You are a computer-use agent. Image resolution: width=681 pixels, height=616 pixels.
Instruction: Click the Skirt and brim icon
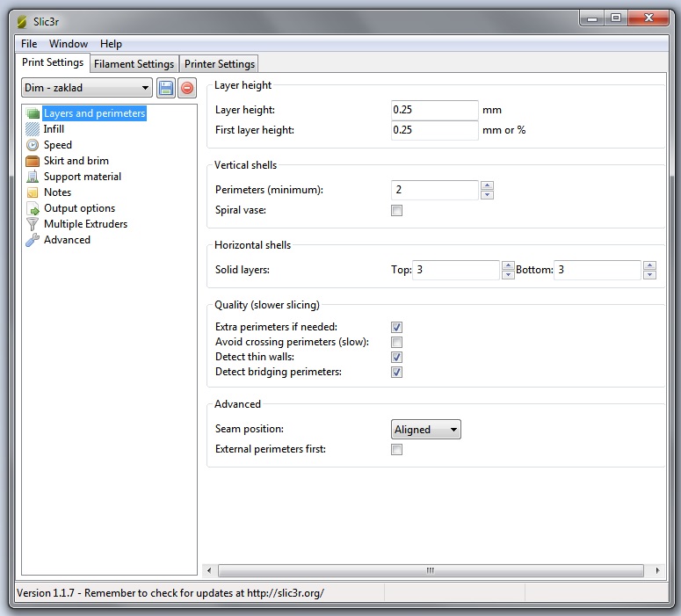(x=33, y=161)
